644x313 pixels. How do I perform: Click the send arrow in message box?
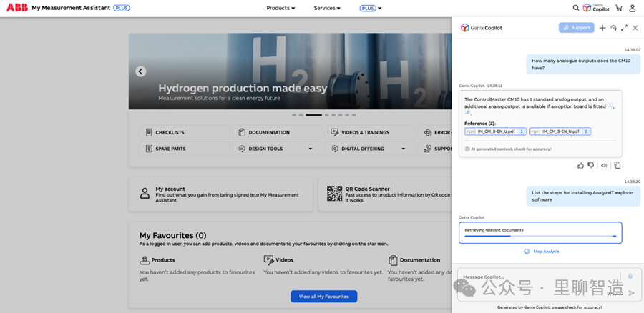(631, 293)
